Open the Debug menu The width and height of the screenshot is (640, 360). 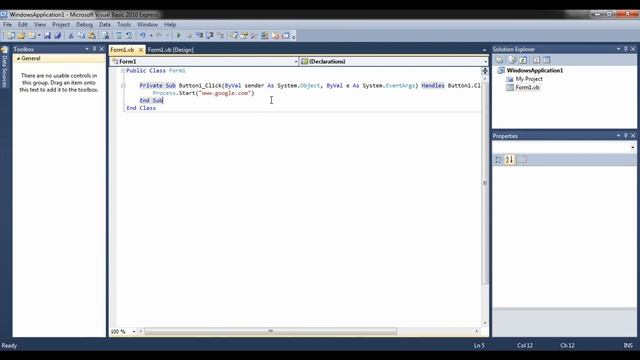click(84, 24)
